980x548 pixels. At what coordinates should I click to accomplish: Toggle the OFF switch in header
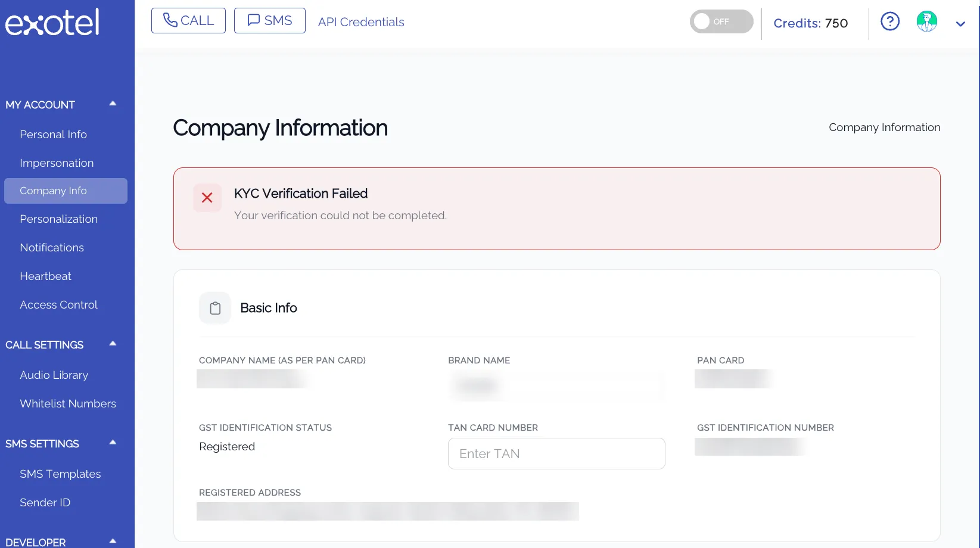(721, 21)
